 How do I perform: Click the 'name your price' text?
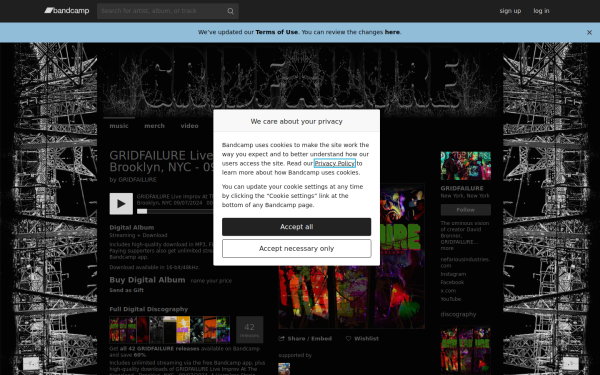click(x=211, y=281)
